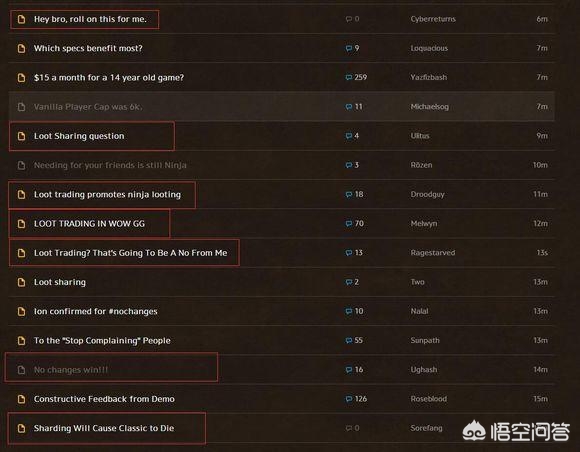Image resolution: width=580 pixels, height=452 pixels.
Task: Open "Constructive Feedback from Demo" thread
Action: pos(104,399)
